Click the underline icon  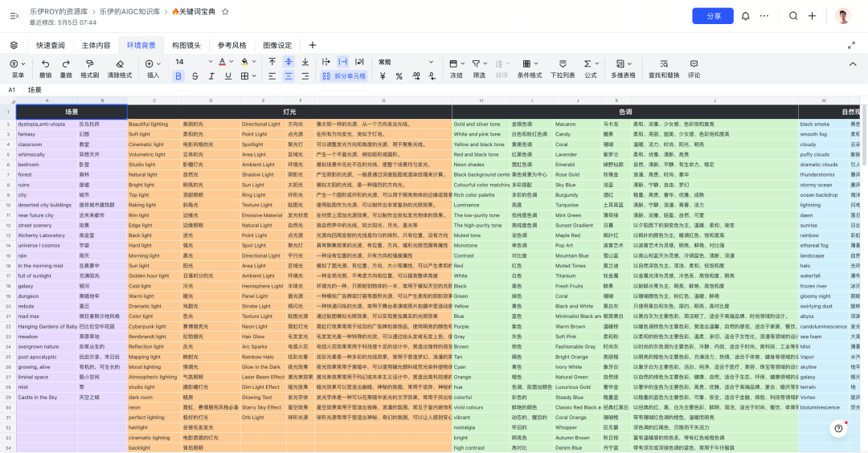pos(228,76)
